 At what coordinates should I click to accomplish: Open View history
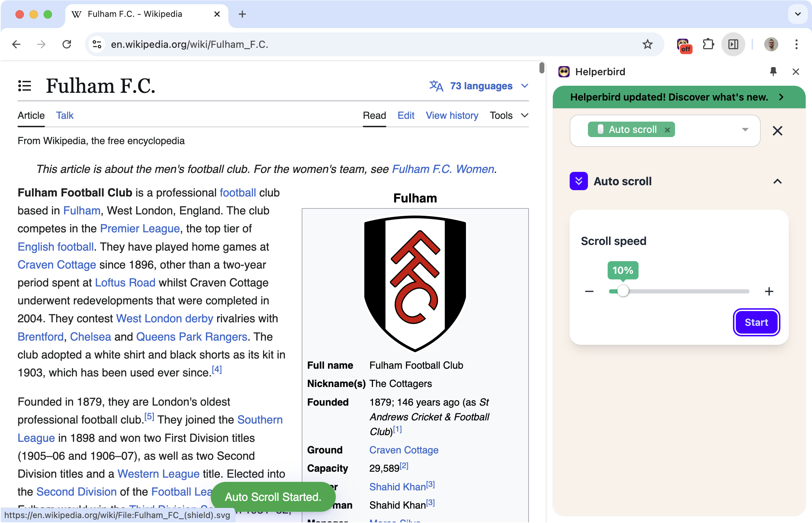click(x=452, y=115)
